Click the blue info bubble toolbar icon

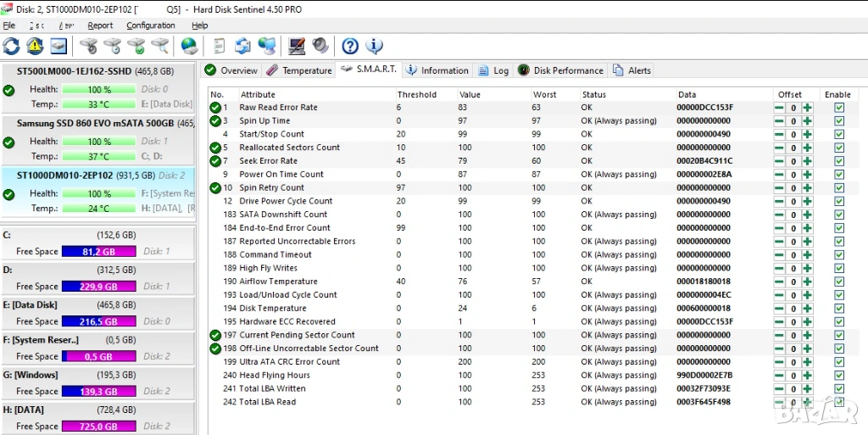pyautogui.click(x=374, y=46)
